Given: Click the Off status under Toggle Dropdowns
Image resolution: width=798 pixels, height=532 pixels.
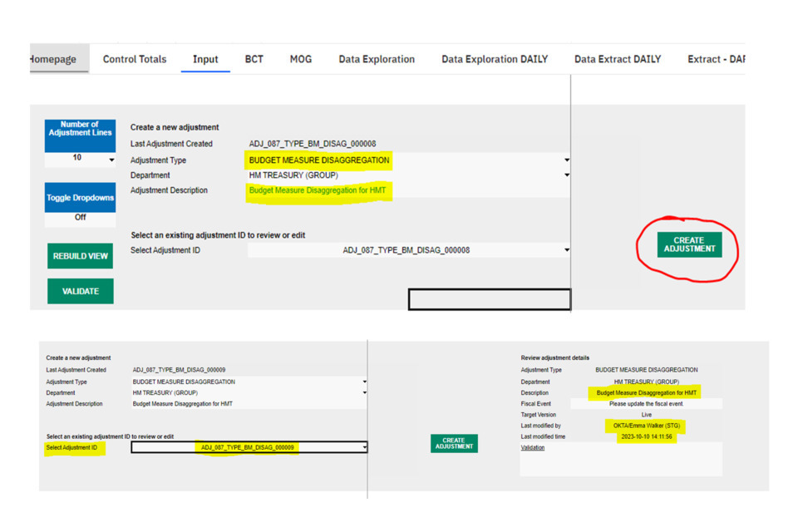Looking at the screenshot, I should tap(80, 217).
